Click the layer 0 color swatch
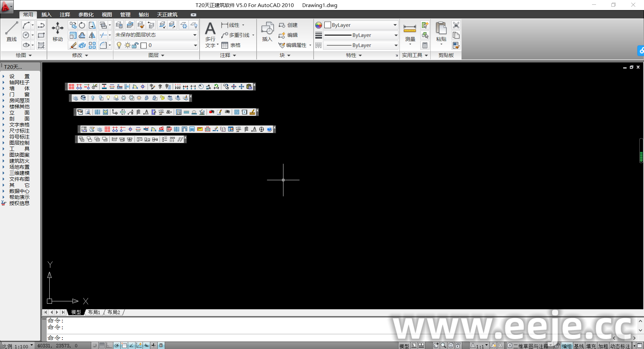 (144, 45)
